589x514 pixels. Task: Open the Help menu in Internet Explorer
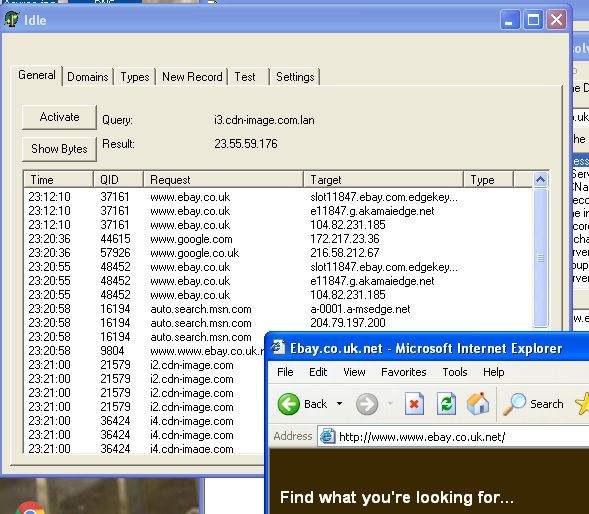494,372
